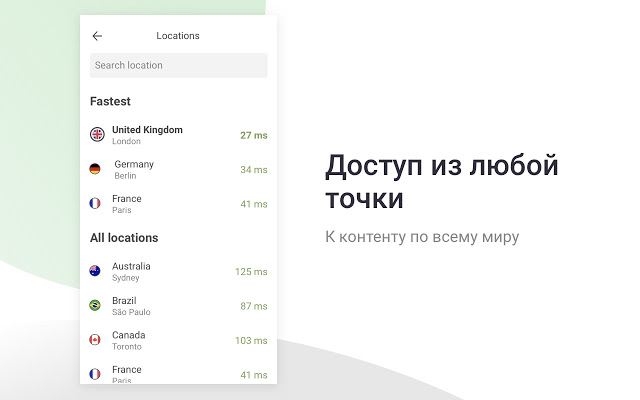Click the Berlin city label
Screen dimensions: 640x400
tap(125, 176)
